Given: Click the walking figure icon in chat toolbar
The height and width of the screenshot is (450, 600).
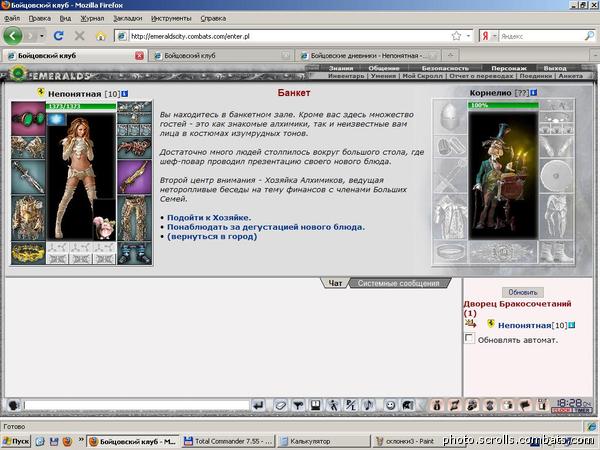Looking at the screenshot, I should [333, 405].
